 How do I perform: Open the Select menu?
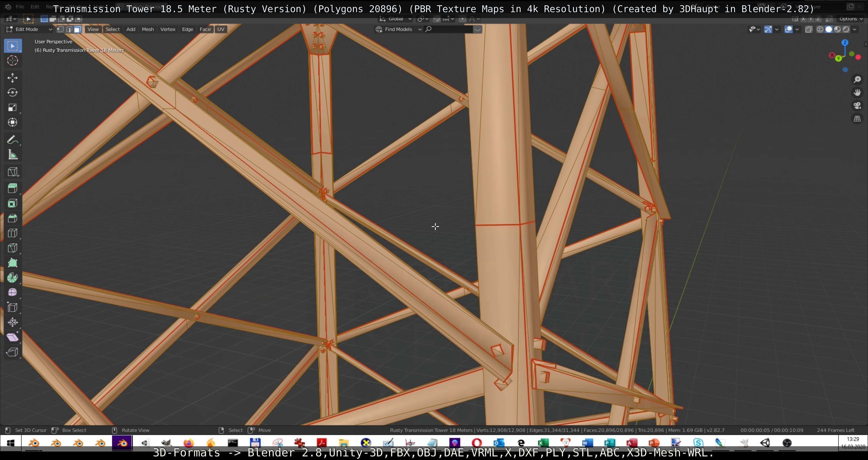(x=113, y=29)
